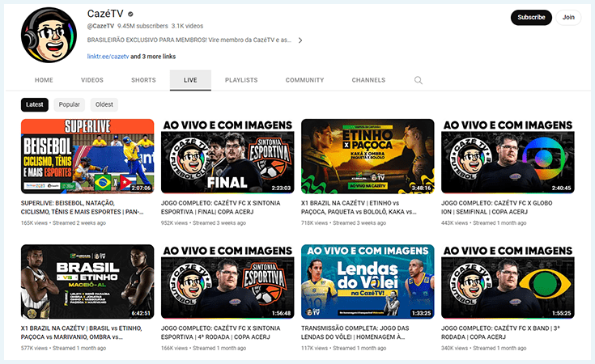This screenshot has width=595, height=364.
Task: Click '443K views' under Globo video
Action: (x=454, y=223)
